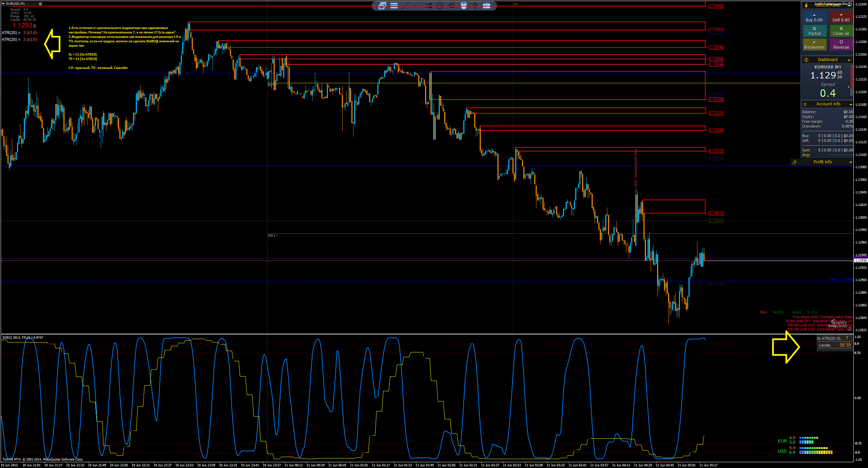The height and width of the screenshot is (468, 868).
Task: Click the overlapping windows icon in top toolbar
Action: 382,6
